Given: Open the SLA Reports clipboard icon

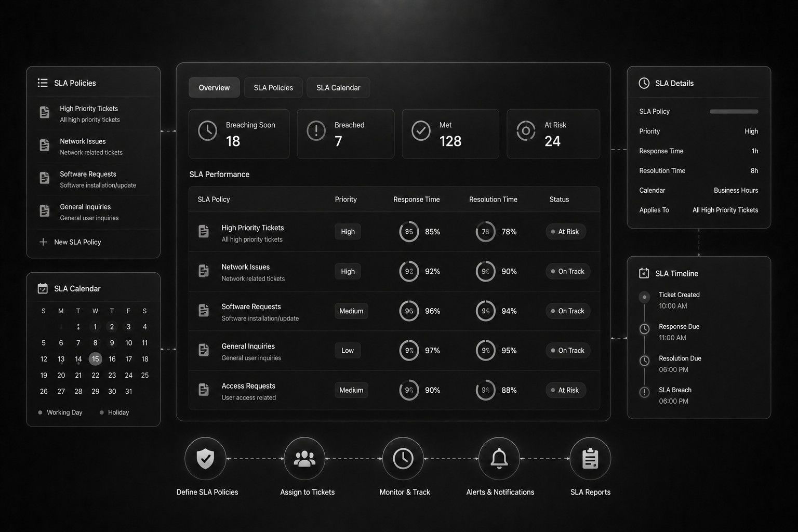Looking at the screenshot, I should tap(590, 459).
